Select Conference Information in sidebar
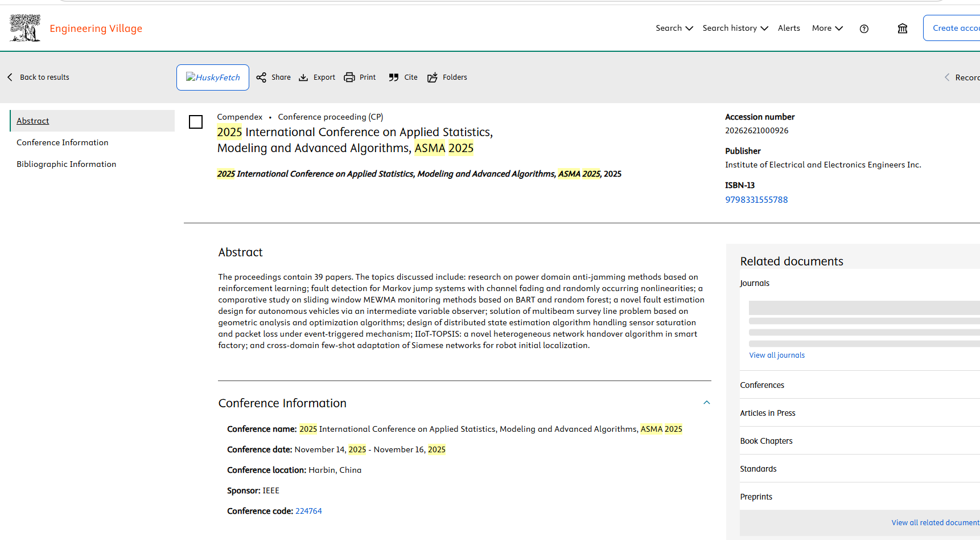Screen dimensions: 980x540 pos(62,142)
